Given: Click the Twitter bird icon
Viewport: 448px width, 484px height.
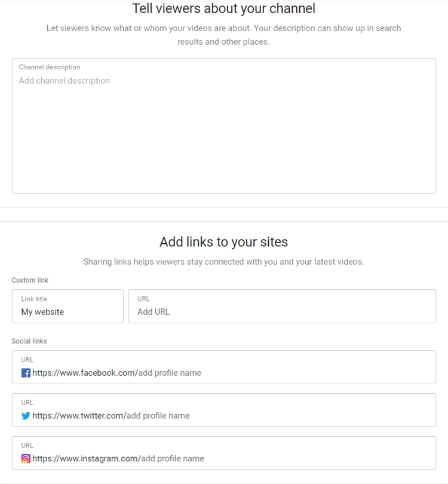Looking at the screenshot, I should (x=26, y=416).
